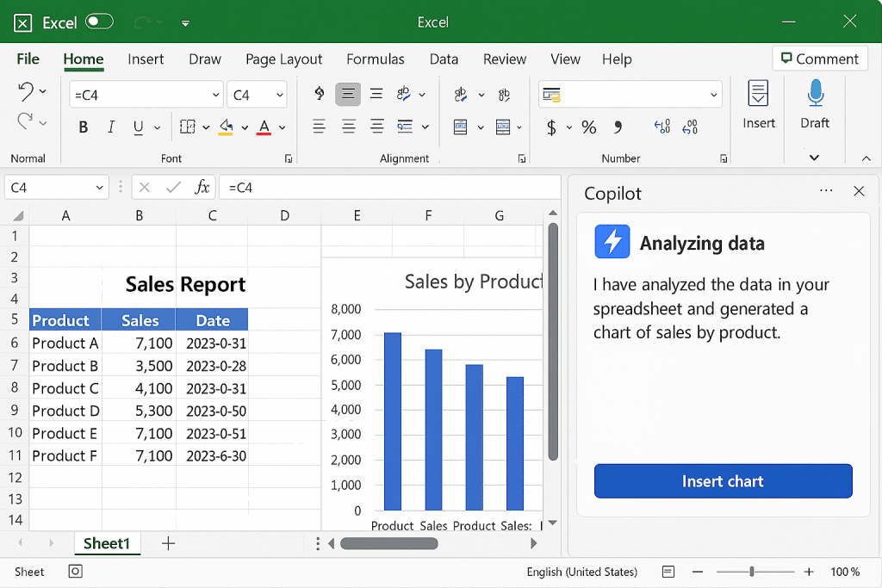Viewport: 882px width, 588px height.
Task: Expand the number format dropdown
Action: tap(714, 95)
